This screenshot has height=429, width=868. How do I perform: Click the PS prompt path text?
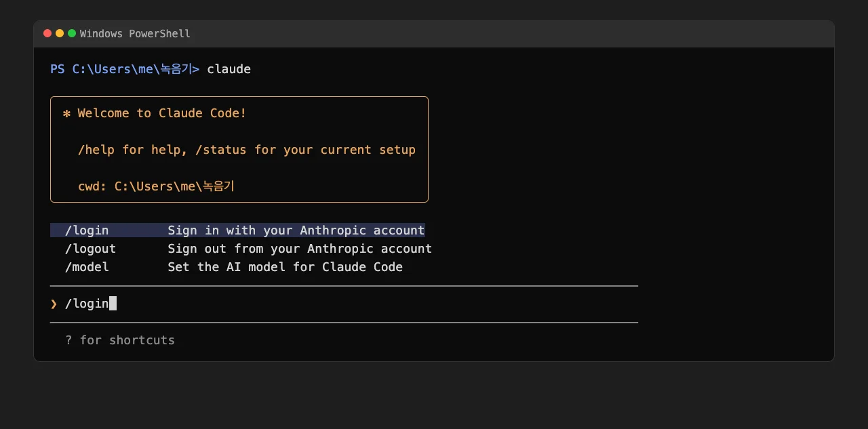click(125, 69)
